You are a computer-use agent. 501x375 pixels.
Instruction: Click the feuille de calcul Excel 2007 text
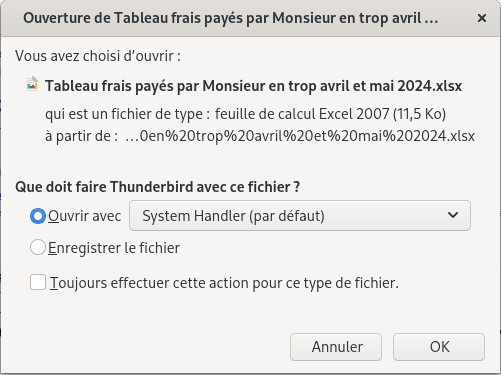coord(330,114)
